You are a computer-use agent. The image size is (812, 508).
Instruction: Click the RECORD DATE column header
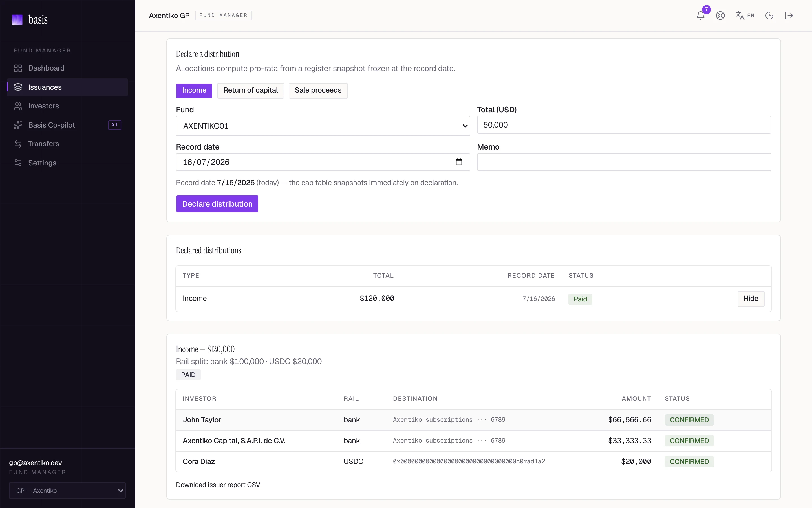pos(531,276)
